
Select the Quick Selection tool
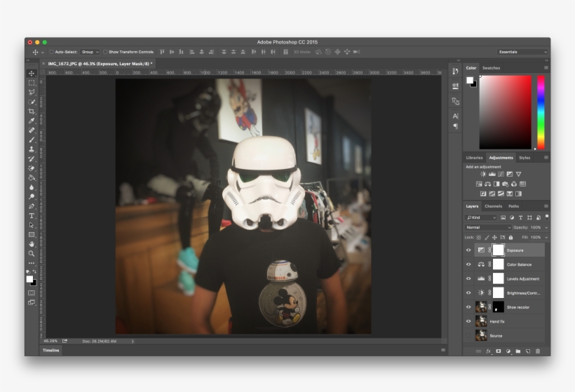pyautogui.click(x=32, y=102)
